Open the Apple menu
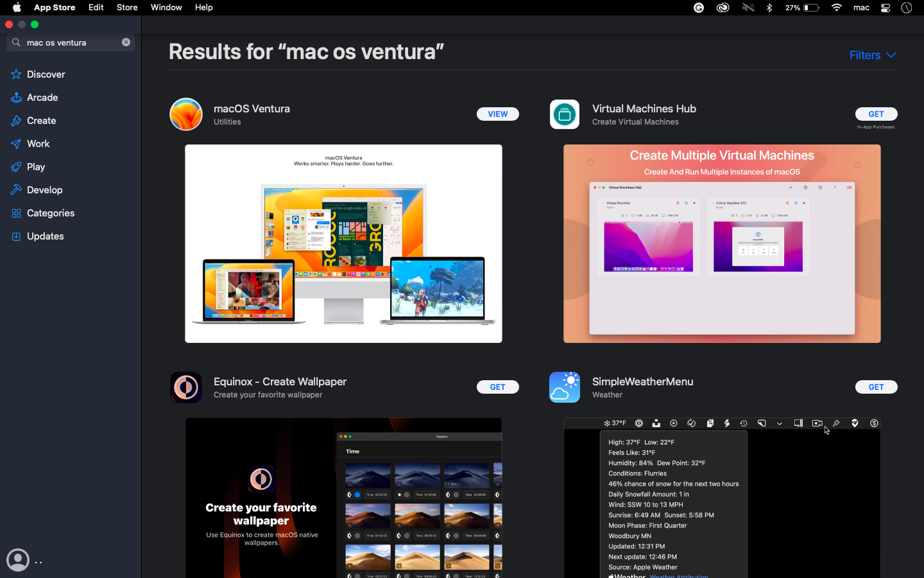This screenshot has width=924, height=578. [17, 8]
